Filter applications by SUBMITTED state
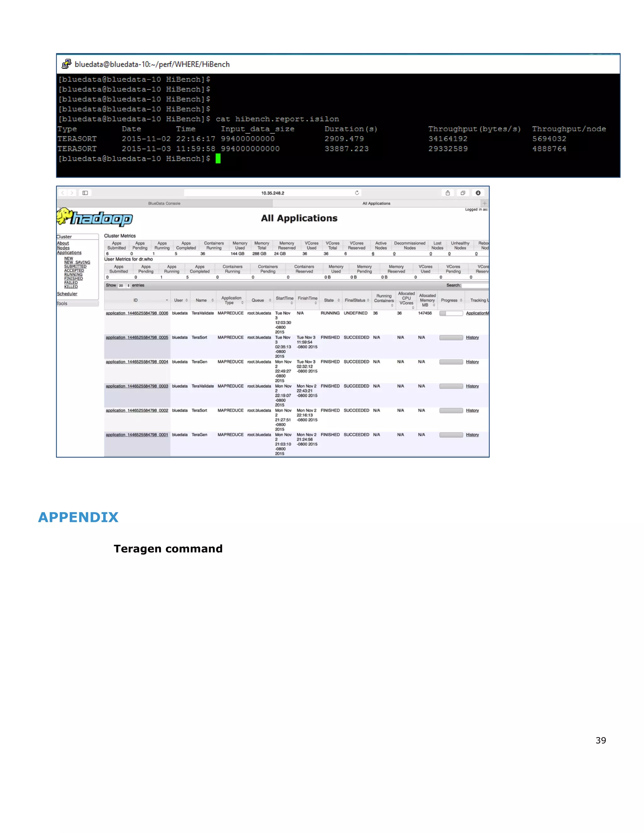Screen dimensions: 644x833 point(75,267)
